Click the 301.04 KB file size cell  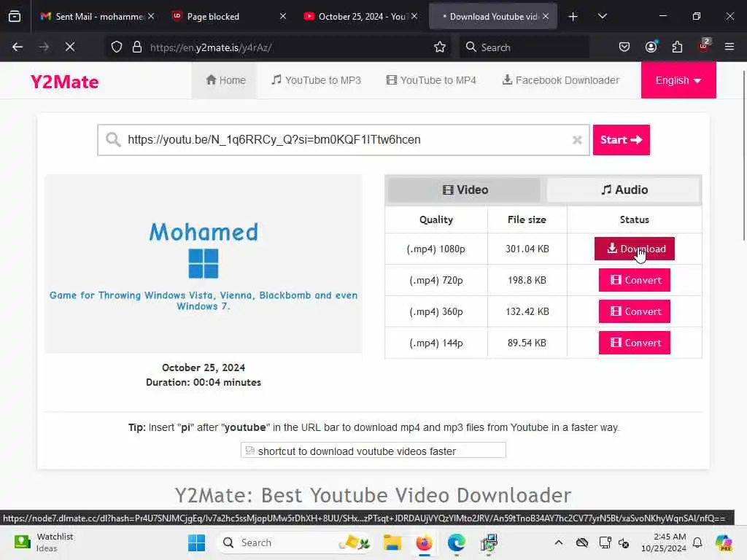click(527, 249)
